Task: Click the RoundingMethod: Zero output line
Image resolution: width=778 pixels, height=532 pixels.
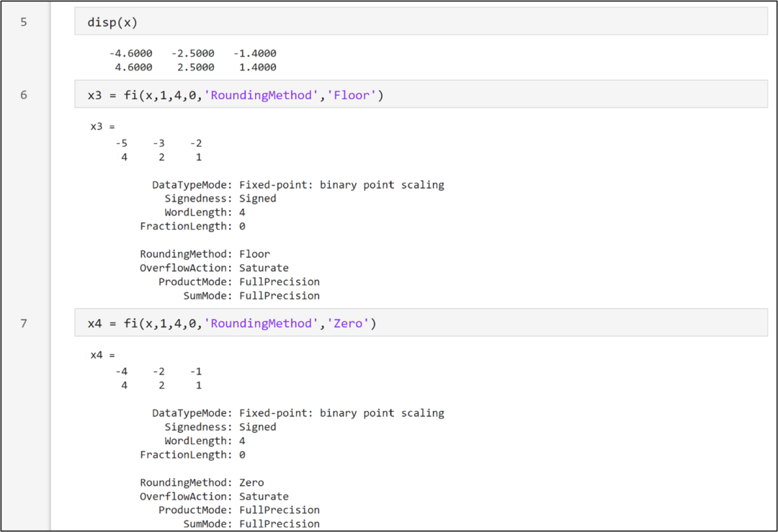Action: click(x=201, y=482)
